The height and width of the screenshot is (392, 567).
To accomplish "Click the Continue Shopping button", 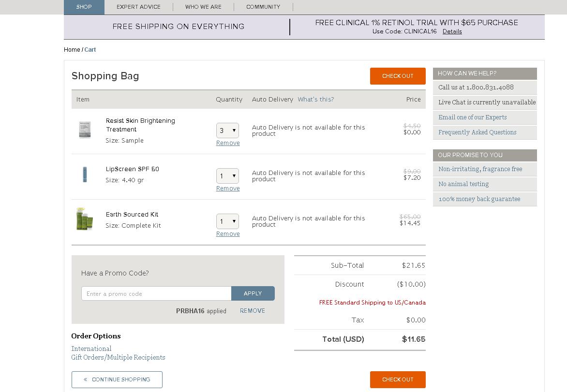I will (117, 379).
